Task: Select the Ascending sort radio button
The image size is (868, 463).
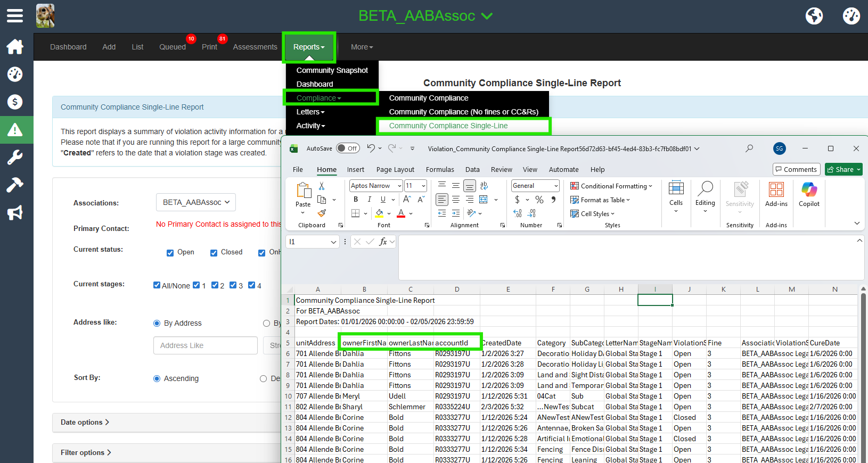Action: [157, 379]
